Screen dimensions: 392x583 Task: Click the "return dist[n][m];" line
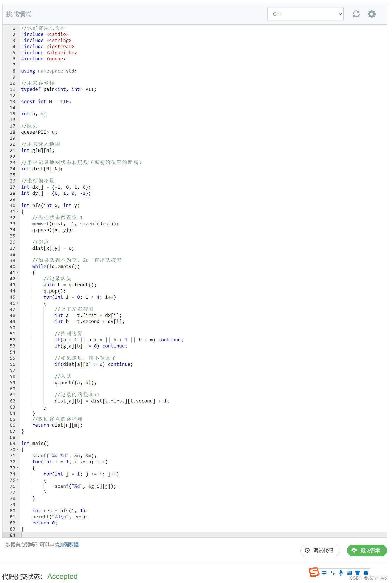click(x=57, y=425)
